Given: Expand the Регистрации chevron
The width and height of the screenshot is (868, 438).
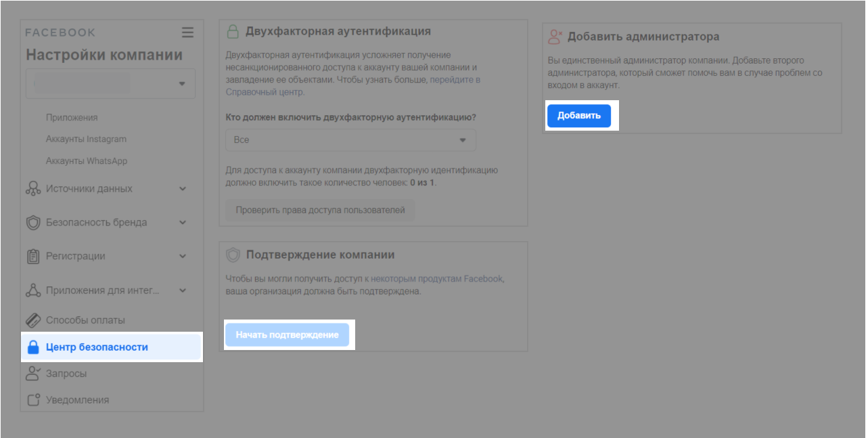Looking at the screenshot, I should [x=183, y=257].
